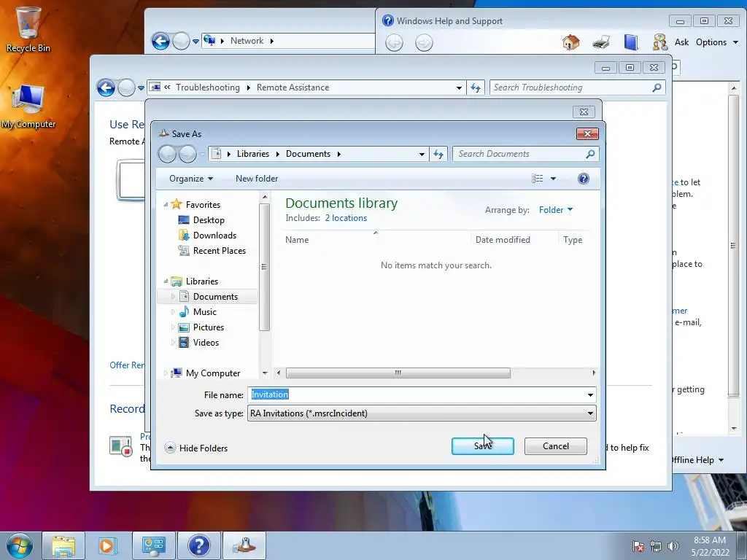Collapse the Libraries tree group

point(166,281)
